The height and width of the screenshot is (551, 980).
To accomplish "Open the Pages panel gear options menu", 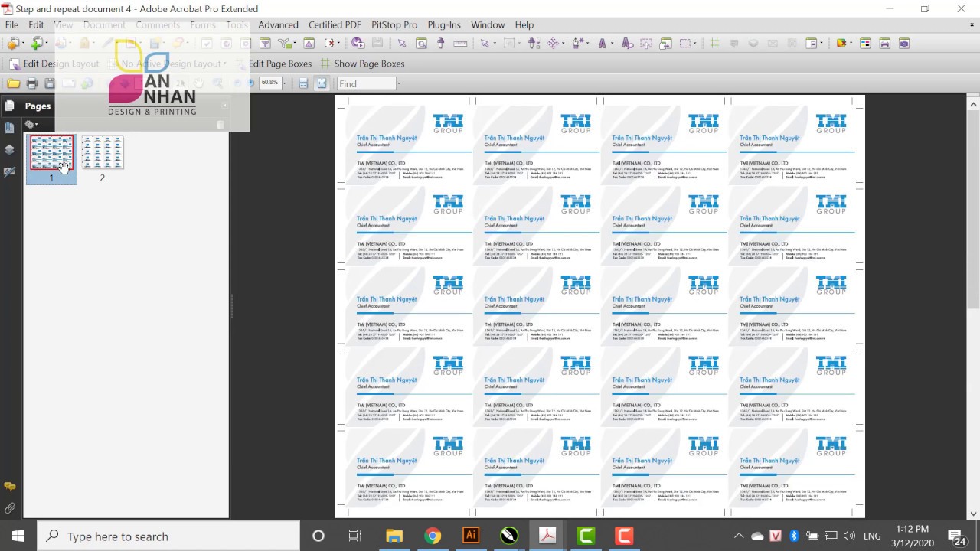I will [31, 124].
